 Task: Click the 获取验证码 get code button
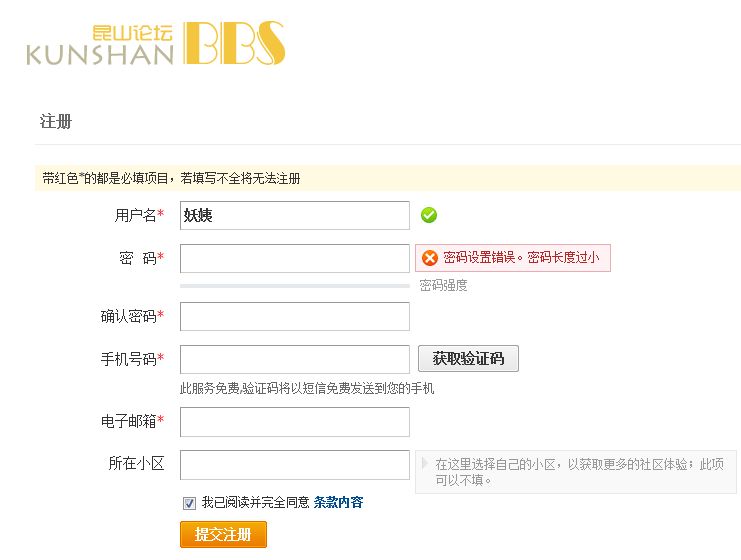click(468, 358)
